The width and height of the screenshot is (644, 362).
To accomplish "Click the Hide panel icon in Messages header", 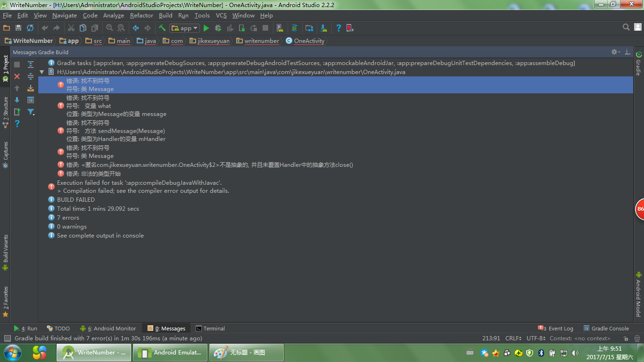I will [x=627, y=52].
